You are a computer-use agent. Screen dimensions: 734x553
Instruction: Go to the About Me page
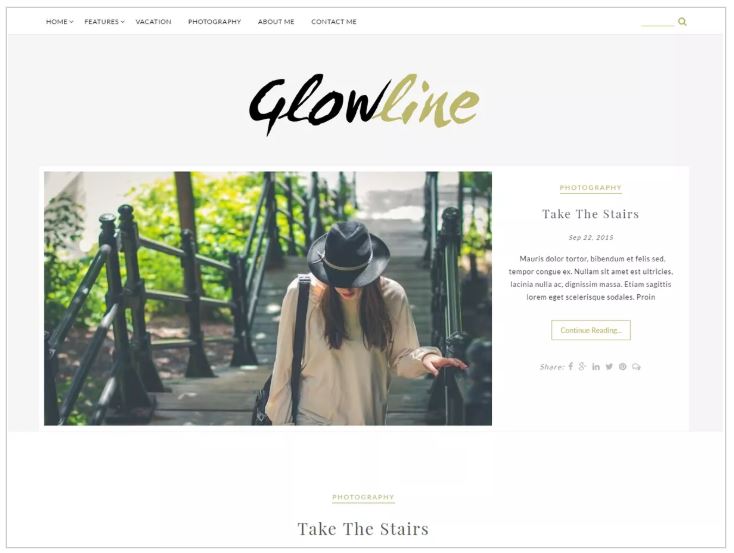coord(276,22)
